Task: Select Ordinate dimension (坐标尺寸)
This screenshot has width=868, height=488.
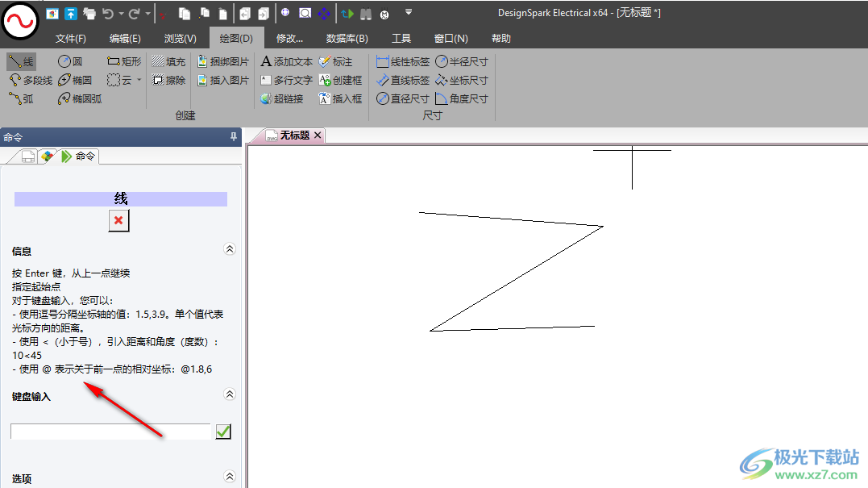Action: coord(462,81)
